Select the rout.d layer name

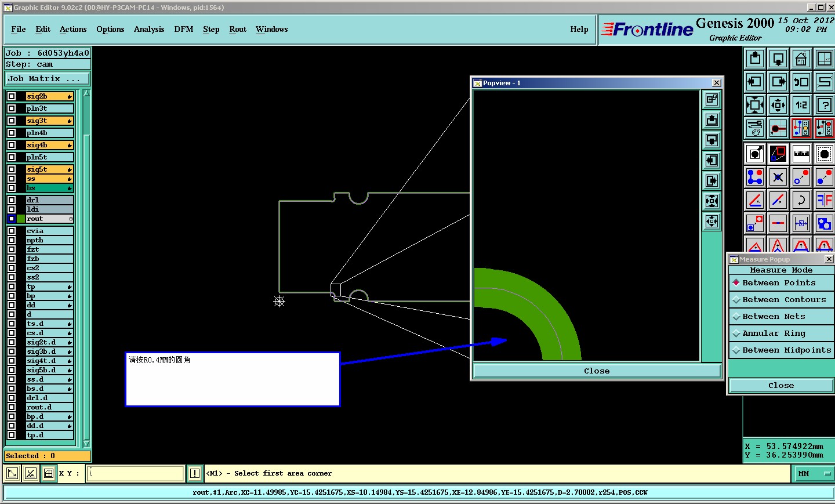pyautogui.click(x=49, y=407)
